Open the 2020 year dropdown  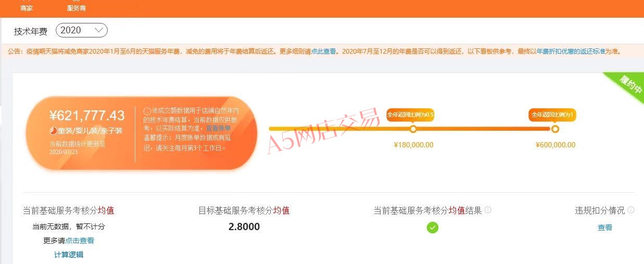click(82, 31)
